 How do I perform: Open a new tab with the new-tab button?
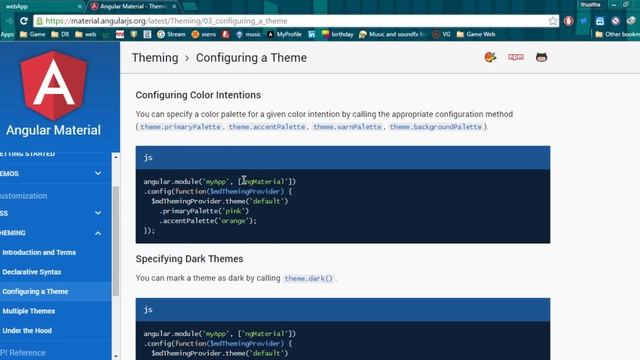pos(189,6)
